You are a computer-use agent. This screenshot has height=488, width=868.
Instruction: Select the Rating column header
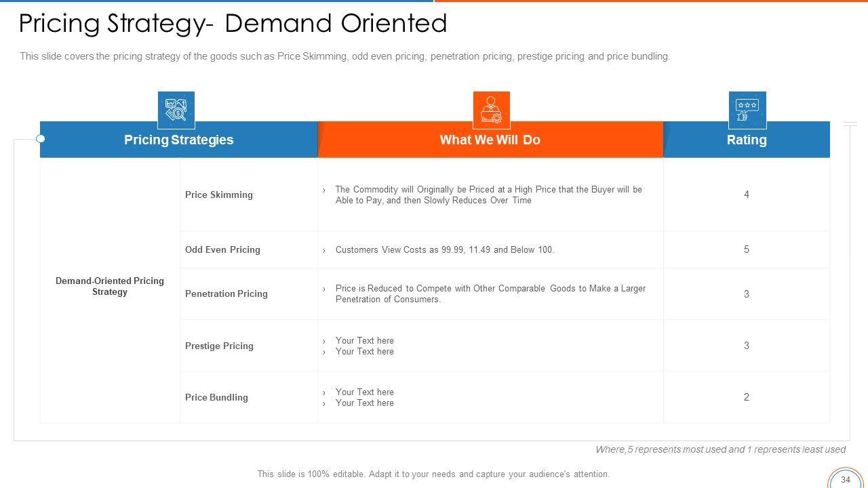click(x=747, y=140)
